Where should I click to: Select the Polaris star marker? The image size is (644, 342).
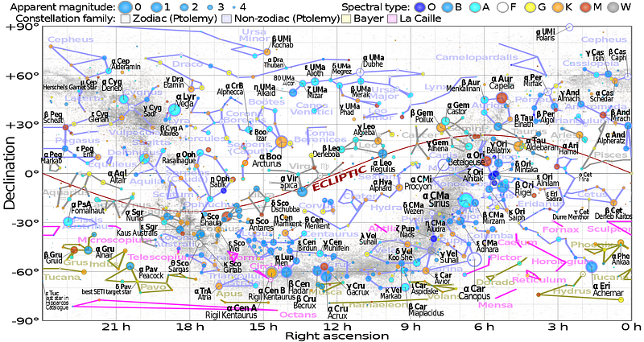(x=569, y=27)
